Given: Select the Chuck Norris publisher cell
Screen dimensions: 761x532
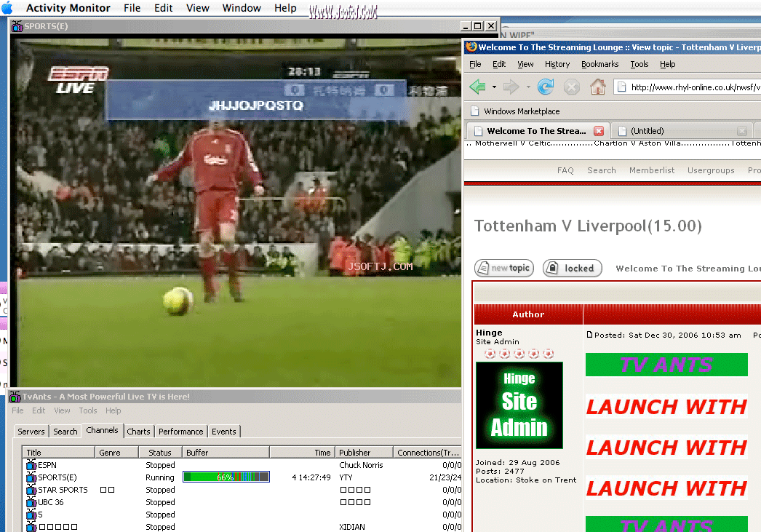Looking at the screenshot, I should click(361, 465).
